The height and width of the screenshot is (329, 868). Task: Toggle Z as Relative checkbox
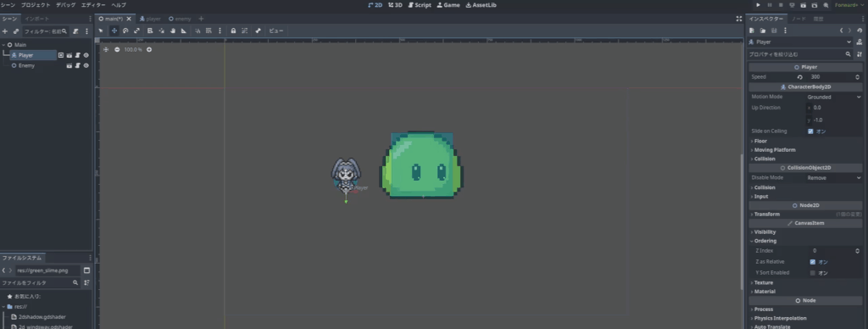[x=812, y=261]
